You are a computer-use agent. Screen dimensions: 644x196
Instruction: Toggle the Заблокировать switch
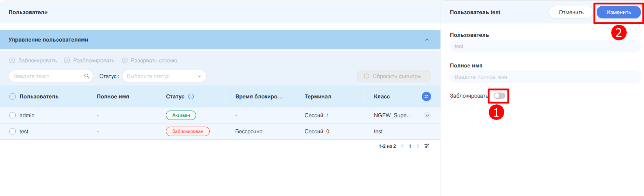click(499, 96)
